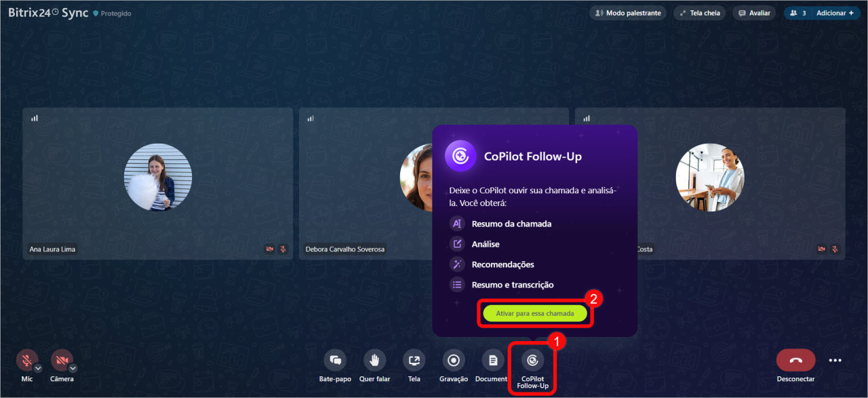Click the Resumo da chamada icon
The width and height of the screenshot is (868, 398).
tap(457, 224)
